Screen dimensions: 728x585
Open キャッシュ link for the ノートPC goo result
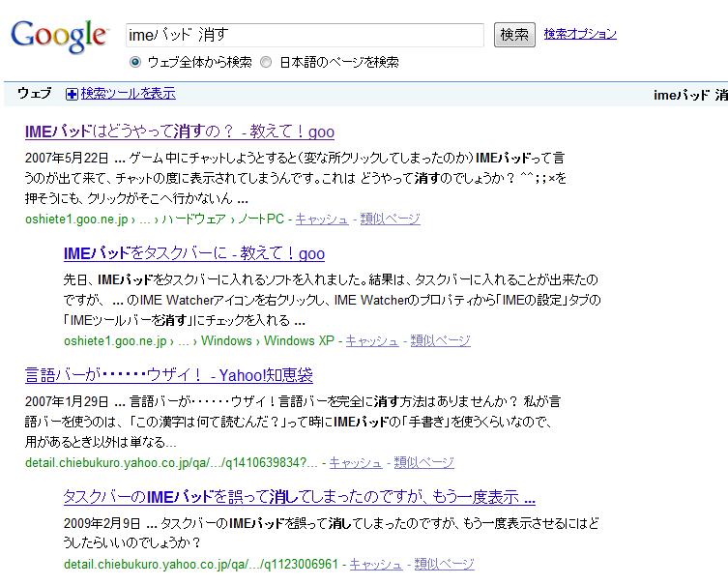pyautogui.click(x=322, y=219)
